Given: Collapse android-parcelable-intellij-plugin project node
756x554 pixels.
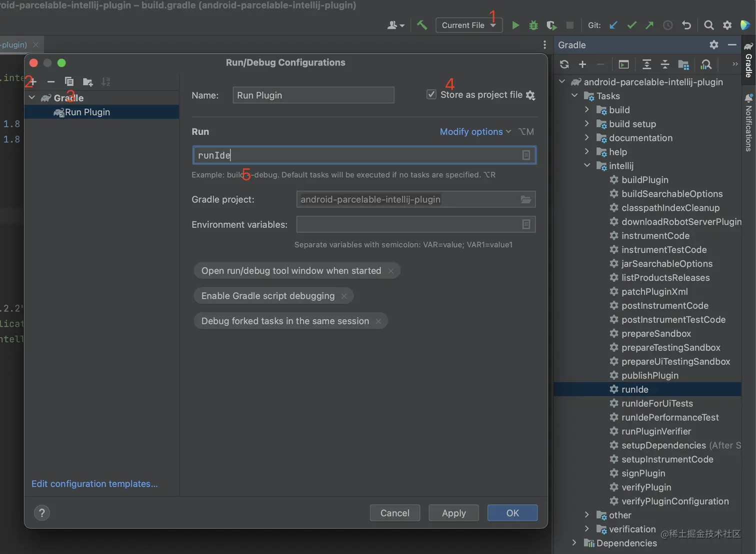Looking at the screenshot, I should pyautogui.click(x=562, y=81).
